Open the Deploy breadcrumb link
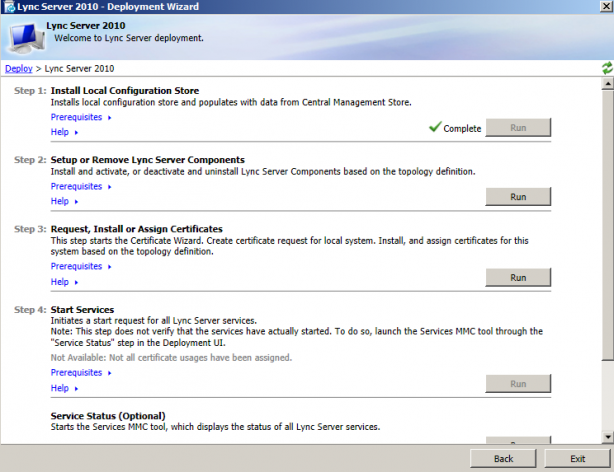The image size is (614, 472). tap(19, 69)
